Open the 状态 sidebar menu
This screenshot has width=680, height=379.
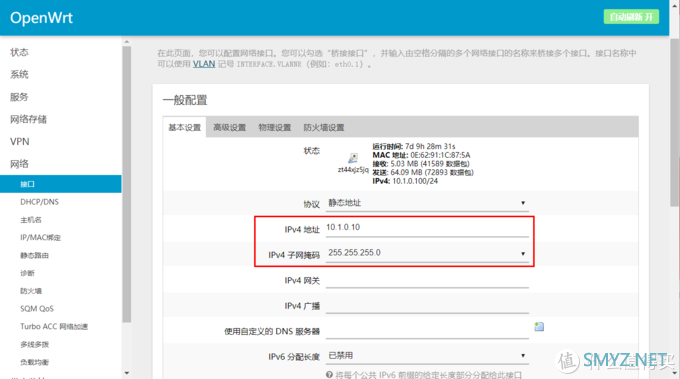click(19, 52)
